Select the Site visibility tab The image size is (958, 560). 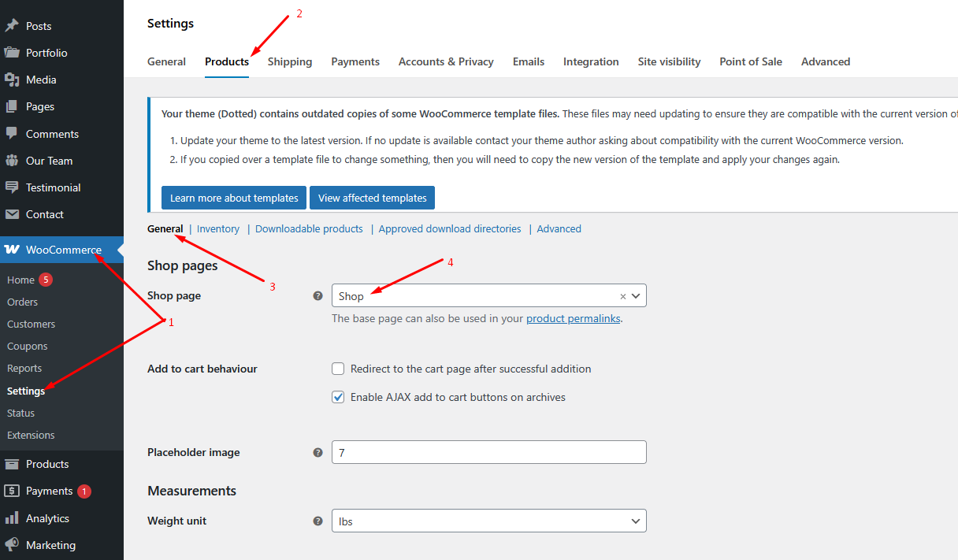tap(670, 61)
